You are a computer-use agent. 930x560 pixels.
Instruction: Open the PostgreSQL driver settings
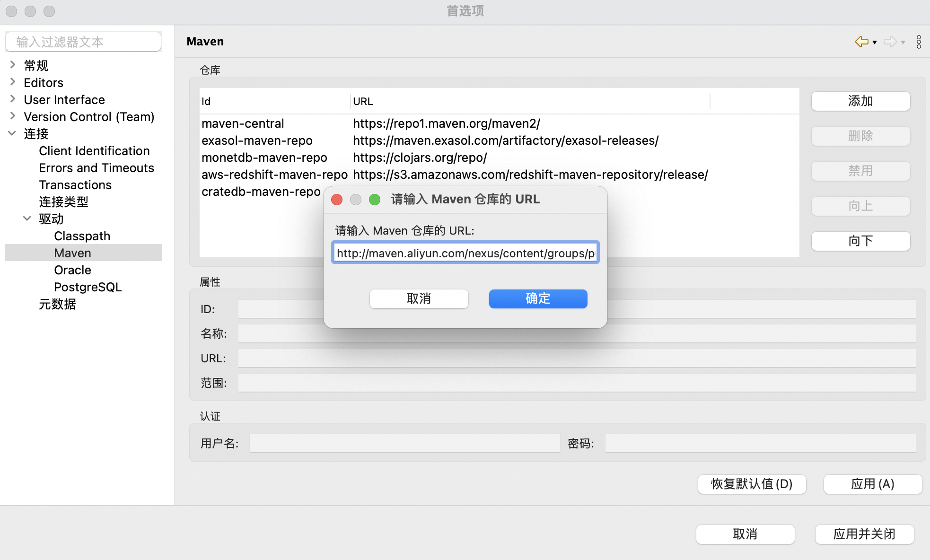click(88, 287)
